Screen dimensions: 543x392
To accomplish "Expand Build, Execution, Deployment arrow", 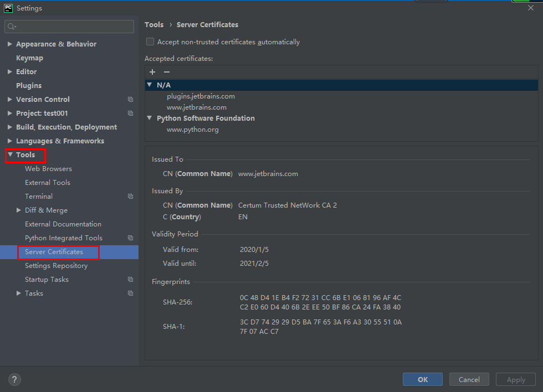I will click(x=10, y=127).
